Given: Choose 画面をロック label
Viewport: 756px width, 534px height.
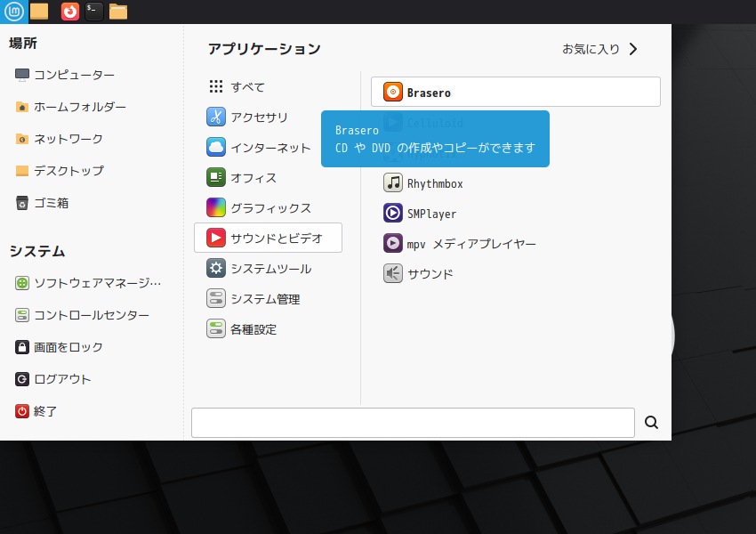Looking at the screenshot, I should pos(68,347).
